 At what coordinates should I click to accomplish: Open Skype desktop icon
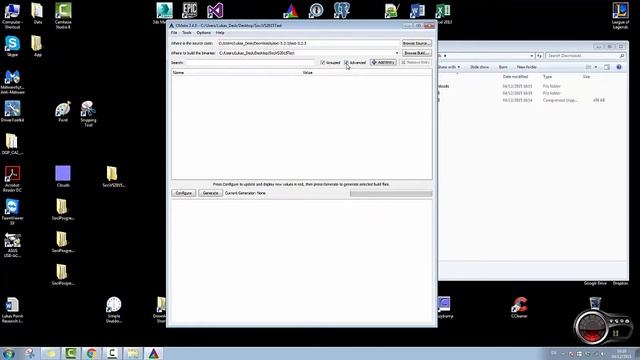coord(12,46)
